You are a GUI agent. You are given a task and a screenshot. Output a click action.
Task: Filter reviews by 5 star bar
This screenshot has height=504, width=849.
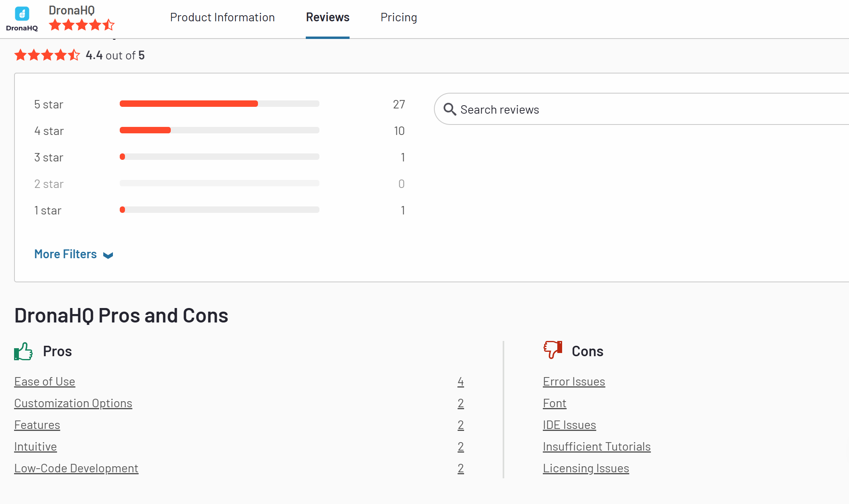[x=219, y=104]
